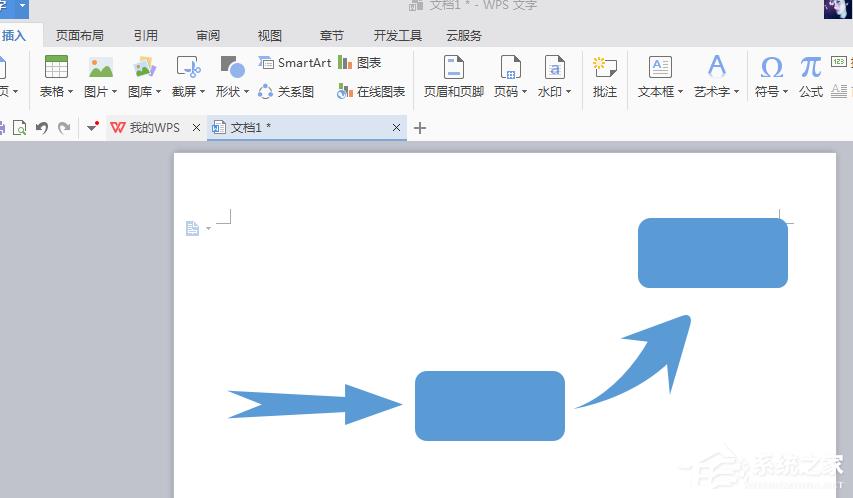Add a 批注 comment
This screenshot has width=853, height=498.
click(604, 77)
